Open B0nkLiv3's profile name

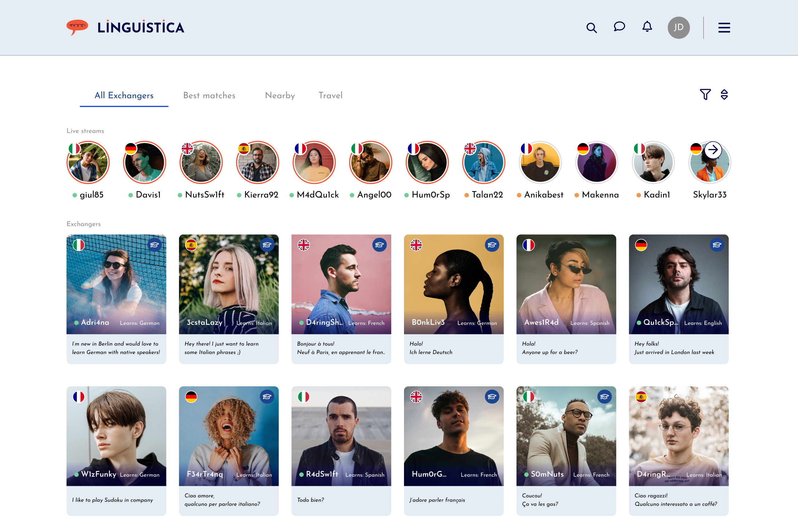click(428, 322)
